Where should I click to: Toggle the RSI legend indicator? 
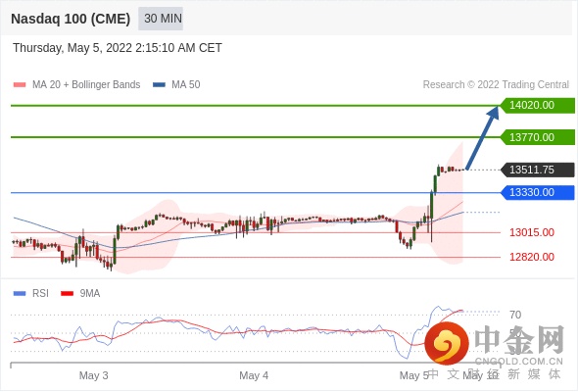pyautogui.click(x=31, y=294)
